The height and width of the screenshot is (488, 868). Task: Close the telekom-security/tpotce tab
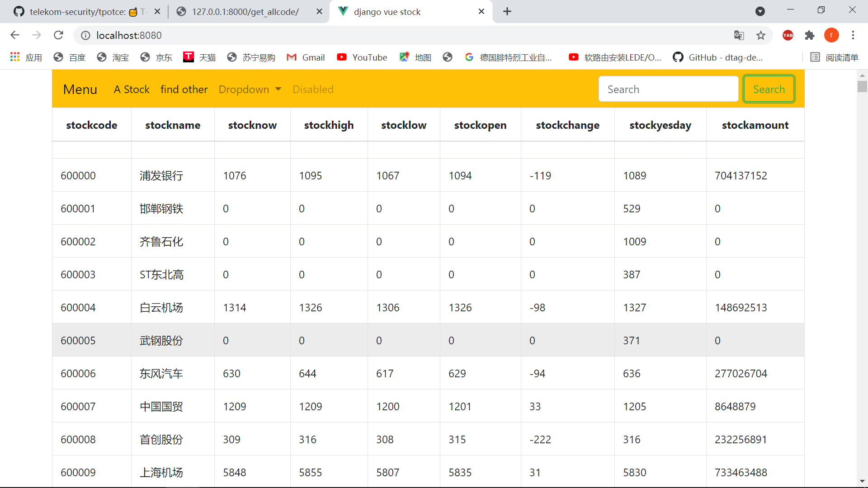point(157,12)
